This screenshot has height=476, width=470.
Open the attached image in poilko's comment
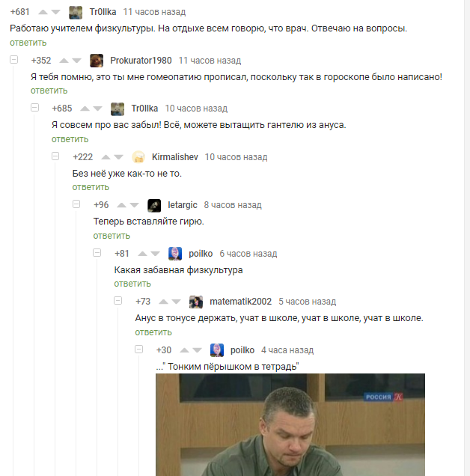coord(290,424)
